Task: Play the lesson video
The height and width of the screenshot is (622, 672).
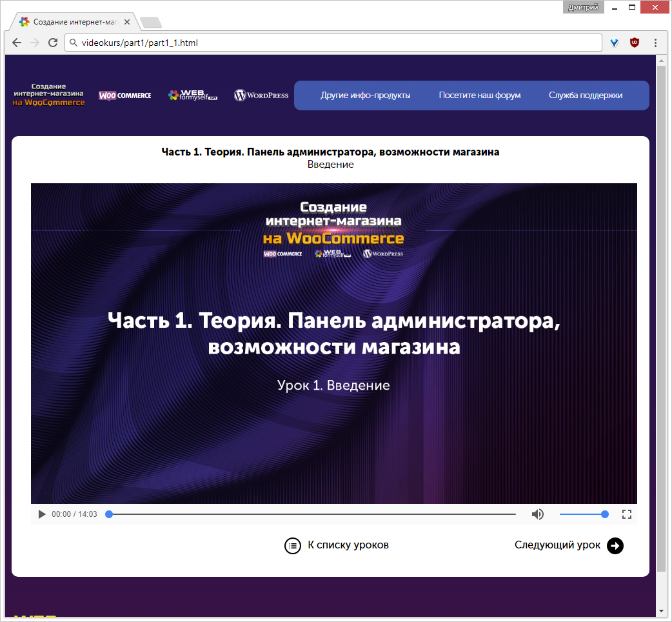Action: (41, 514)
